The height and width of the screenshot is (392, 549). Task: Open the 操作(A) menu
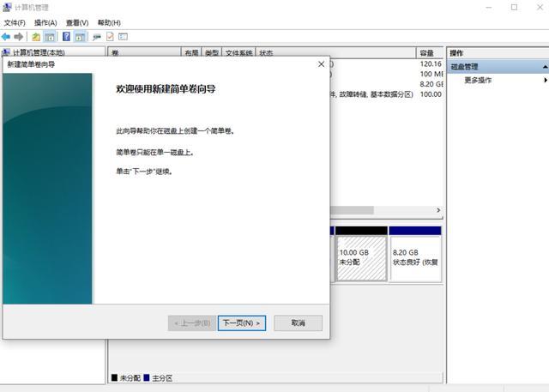click(x=45, y=22)
